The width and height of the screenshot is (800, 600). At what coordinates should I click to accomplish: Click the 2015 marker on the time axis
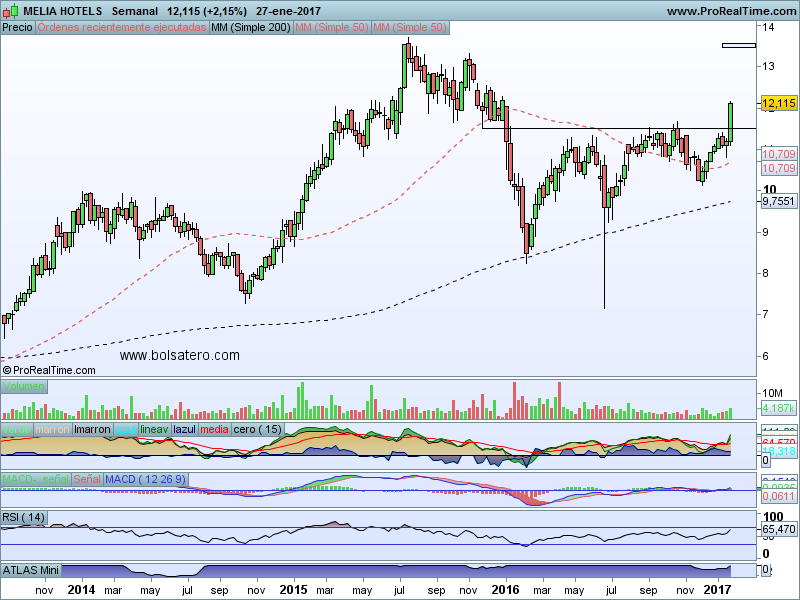coord(293,591)
